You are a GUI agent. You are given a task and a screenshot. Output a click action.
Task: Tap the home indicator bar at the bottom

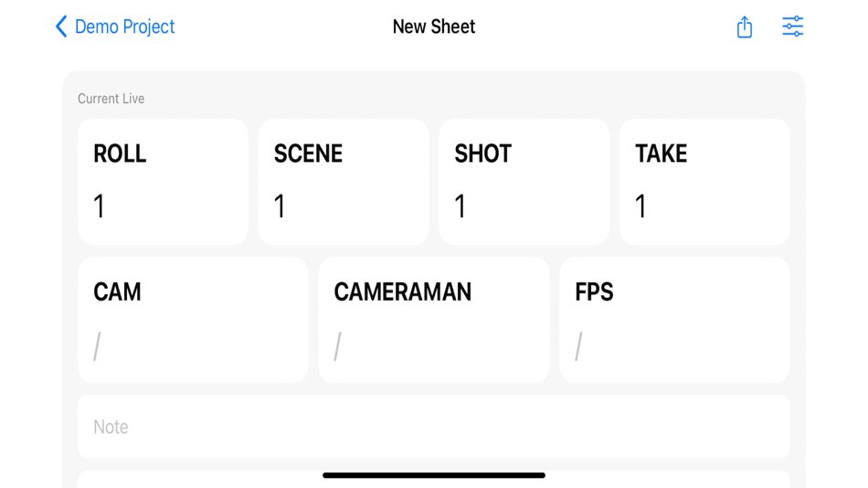pyautogui.click(x=433, y=475)
